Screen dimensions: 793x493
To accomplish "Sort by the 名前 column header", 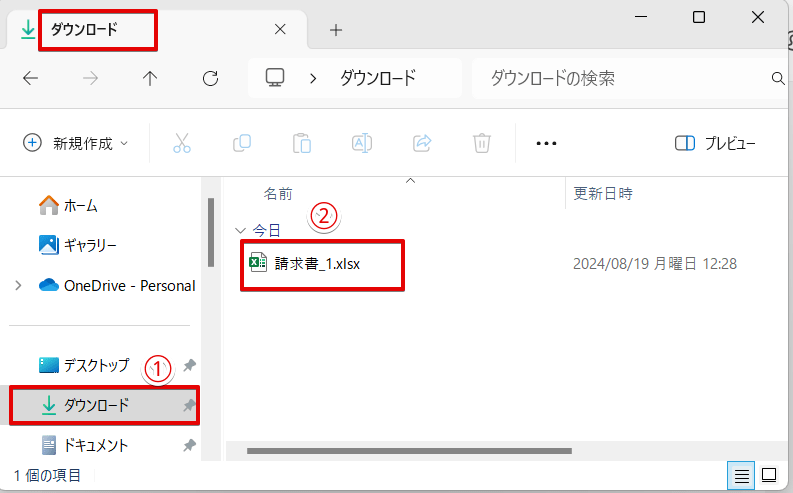I will point(278,194).
